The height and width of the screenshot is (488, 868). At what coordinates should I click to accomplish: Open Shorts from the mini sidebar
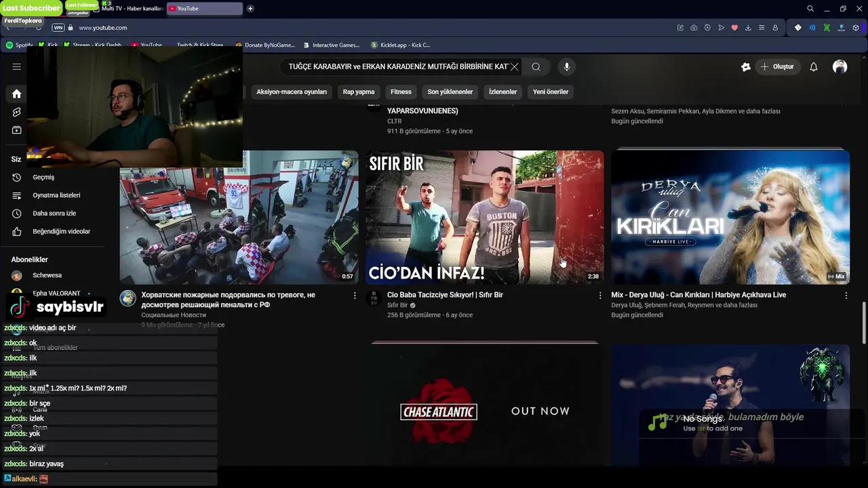click(17, 112)
